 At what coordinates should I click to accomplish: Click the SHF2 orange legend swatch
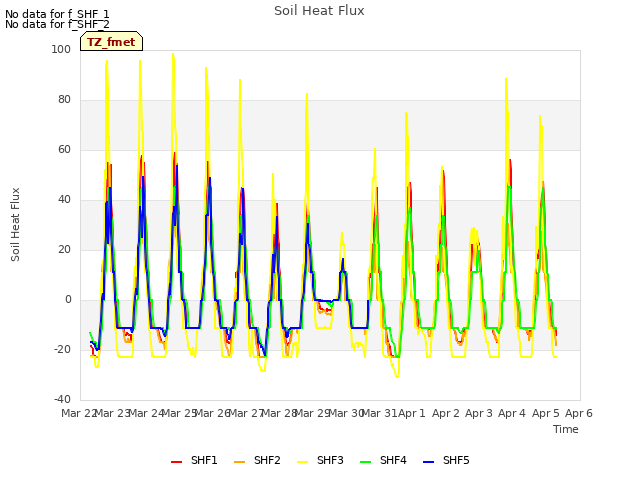click(240, 462)
